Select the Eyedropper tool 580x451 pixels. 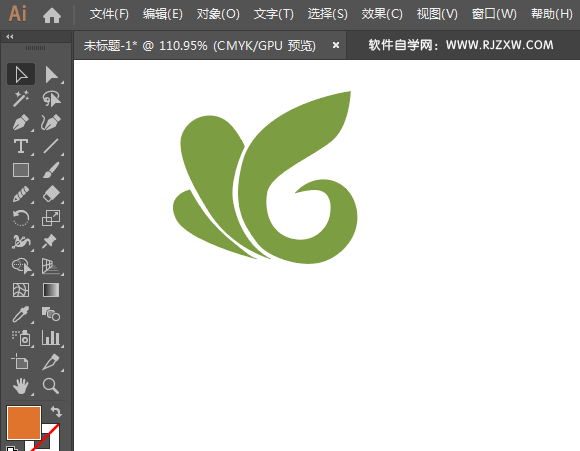point(21,314)
